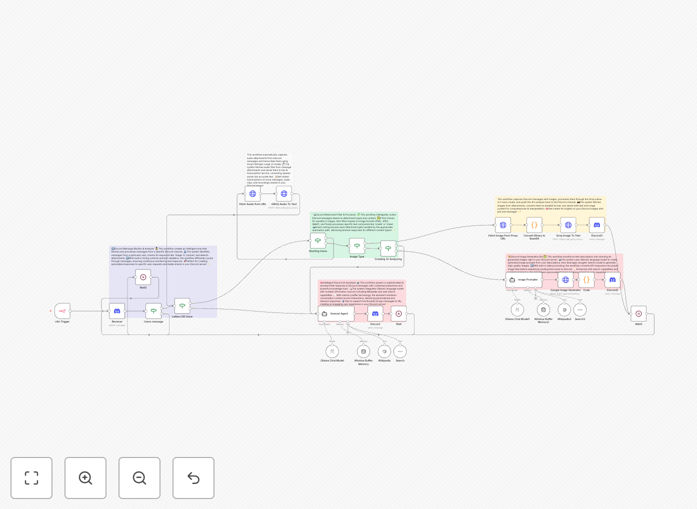The width and height of the screenshot is (697, 509).
Task: Select the Send Image To Their HTTP node
Action: (x=568, y=225)
